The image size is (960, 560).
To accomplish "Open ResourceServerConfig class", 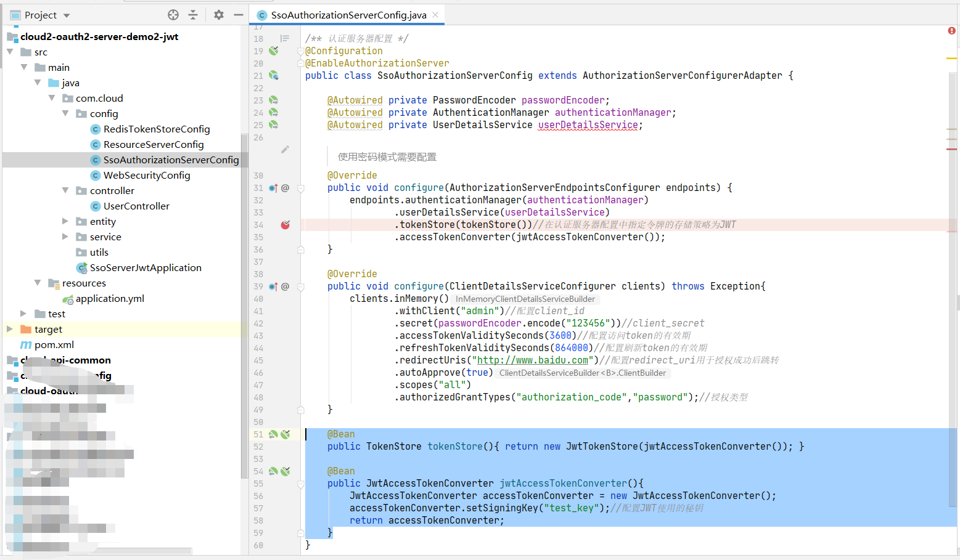I will tap(154, 144).
